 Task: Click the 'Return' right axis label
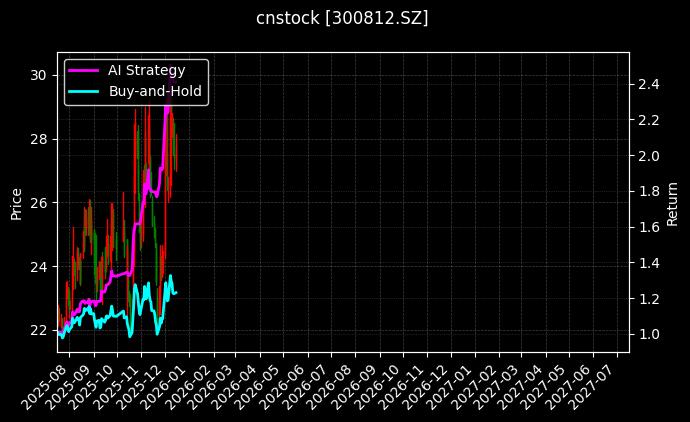click(x=672, y=204)
